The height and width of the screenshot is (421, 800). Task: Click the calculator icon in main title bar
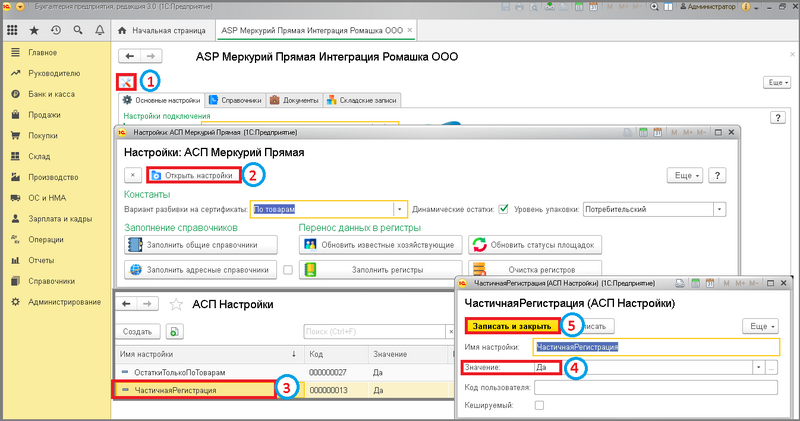pos(579,7)
